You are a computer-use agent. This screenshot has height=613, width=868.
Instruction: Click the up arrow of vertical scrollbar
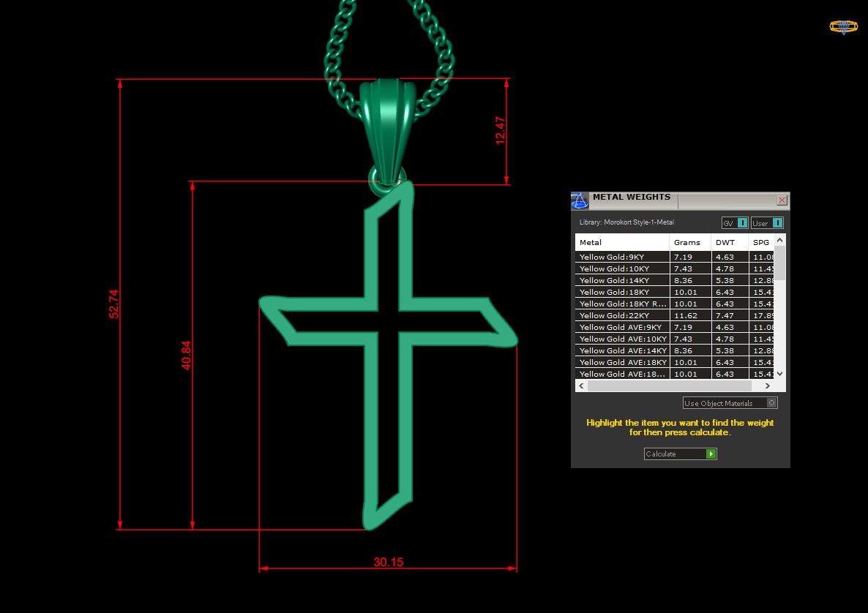tap(779, 240)
